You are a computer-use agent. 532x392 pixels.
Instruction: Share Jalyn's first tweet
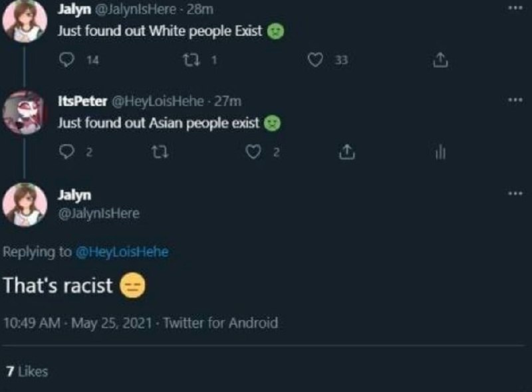click(x=440, y=60)
